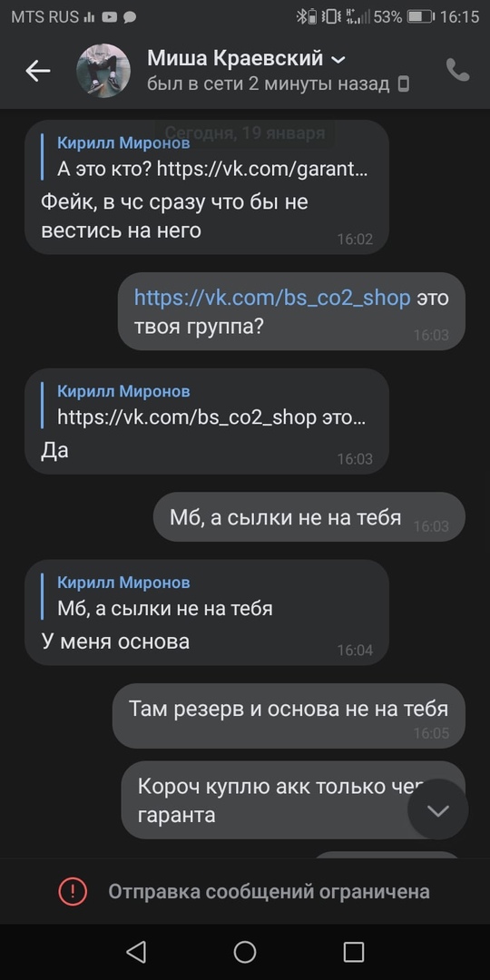Select the message 'Фейк, в чс сразу'
This screenshot has width=490, height=980.
(207, 188)
